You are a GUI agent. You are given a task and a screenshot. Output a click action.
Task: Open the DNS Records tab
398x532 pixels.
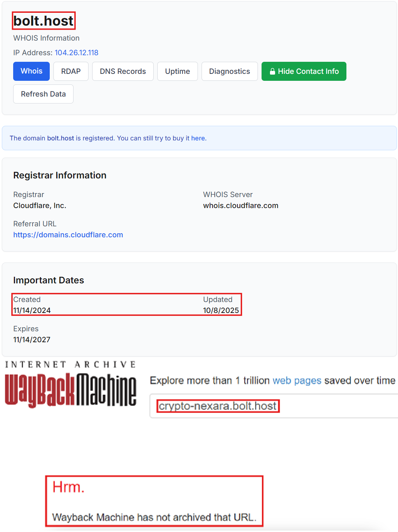123,71
